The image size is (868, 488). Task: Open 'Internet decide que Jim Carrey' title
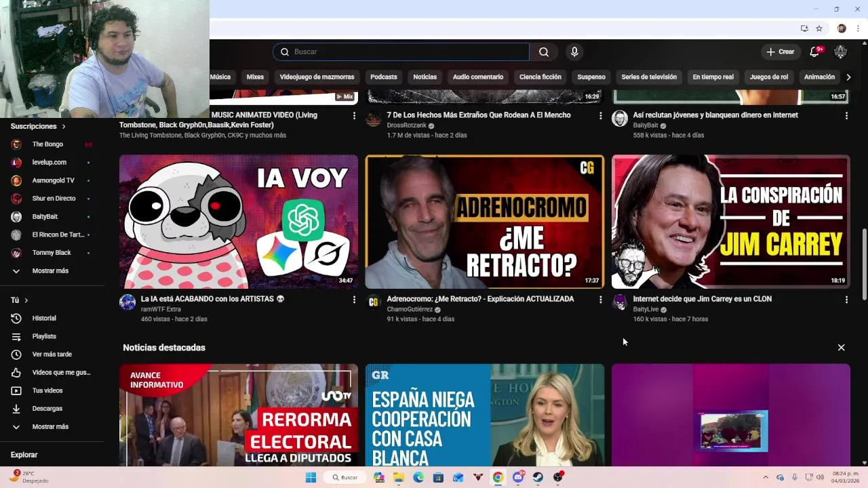pyautogui.click(x=702, y=299)
